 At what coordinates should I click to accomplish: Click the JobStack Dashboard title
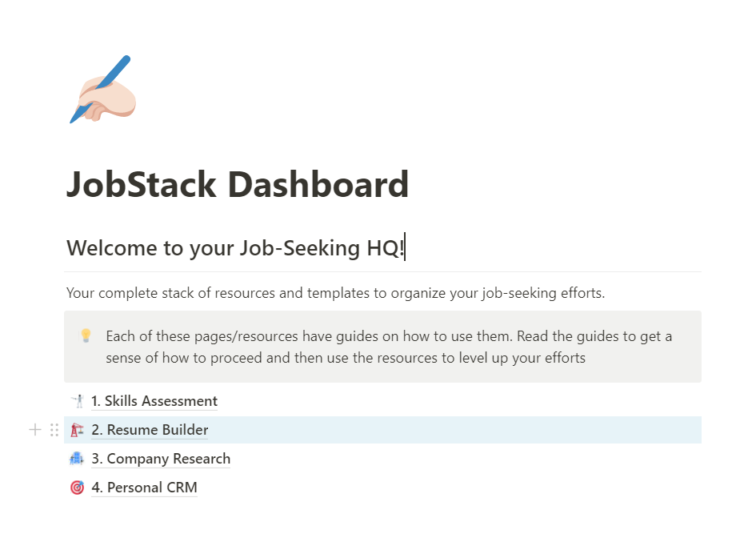(238, 185)
